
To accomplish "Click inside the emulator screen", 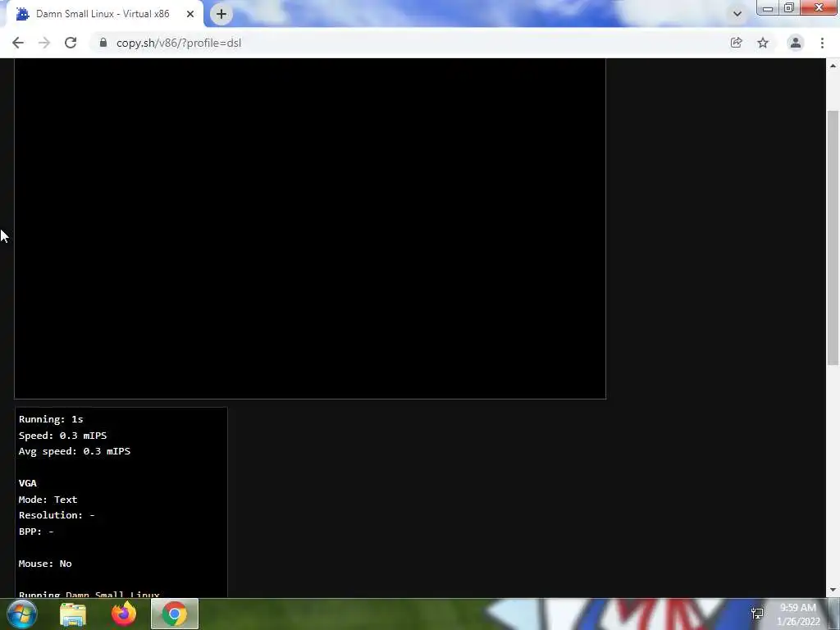I will (x=309, y=230).
